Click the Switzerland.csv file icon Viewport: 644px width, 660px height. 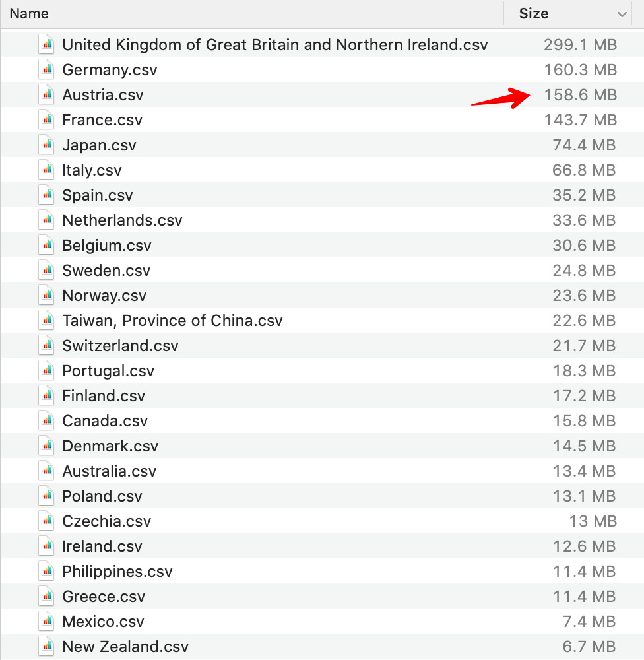pyautogui.click(x=46, y=345)
